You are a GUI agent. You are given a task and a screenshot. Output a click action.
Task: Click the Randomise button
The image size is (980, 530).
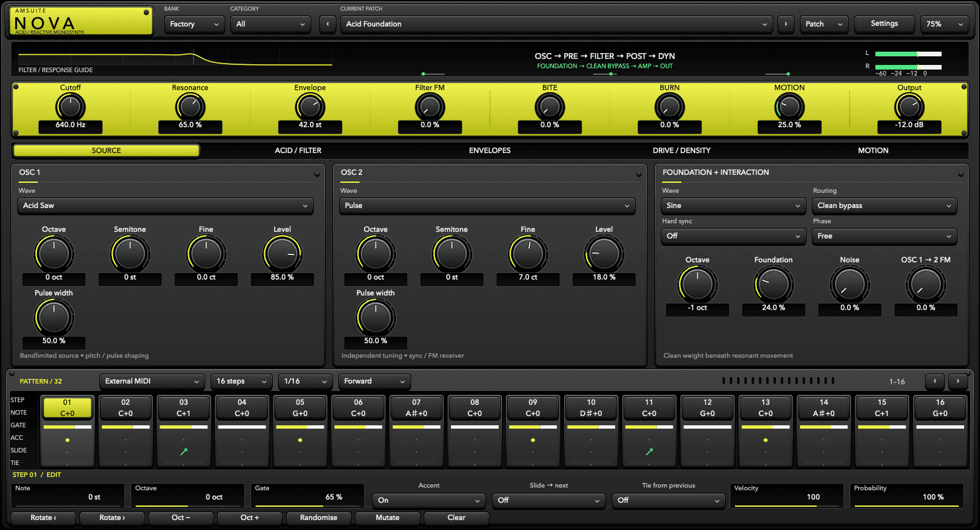pyautogui.click(x=318, y=517)
